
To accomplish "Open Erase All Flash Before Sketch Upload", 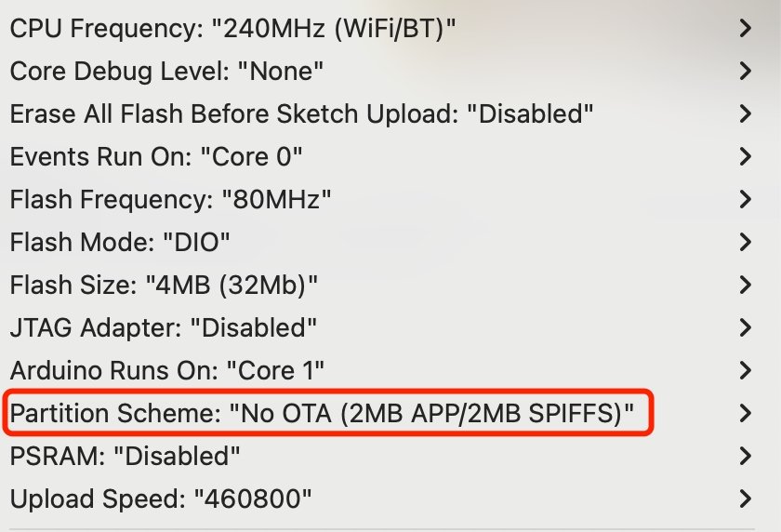I will point(302,113).
